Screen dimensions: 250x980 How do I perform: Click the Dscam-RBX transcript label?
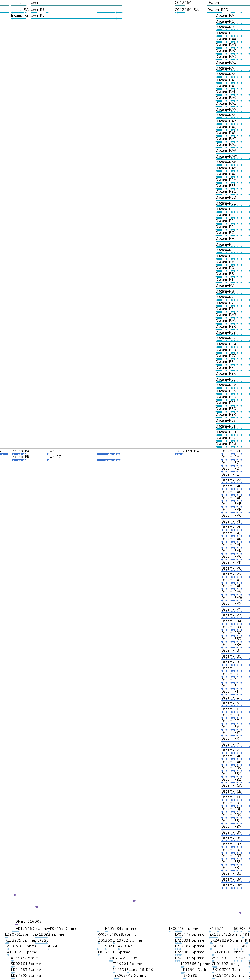pos(226,326)
